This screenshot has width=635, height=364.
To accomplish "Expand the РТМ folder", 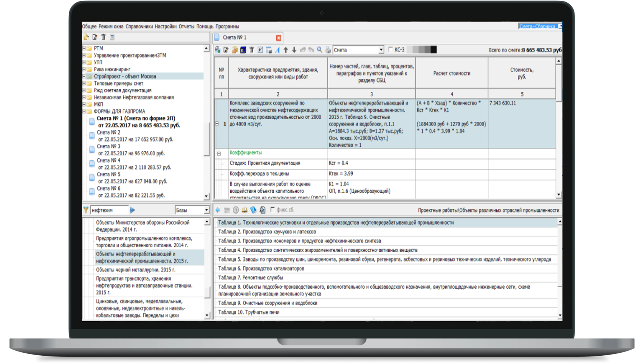I will (84, 48).
